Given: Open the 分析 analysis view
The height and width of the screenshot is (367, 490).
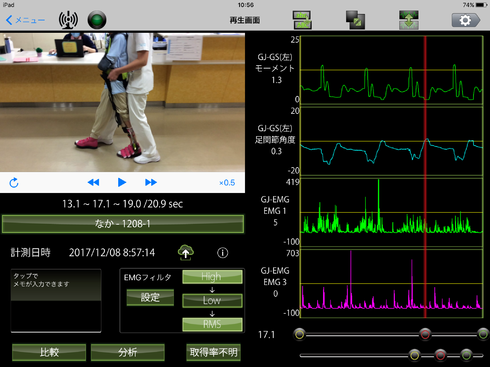Looking at the screenshot, I should [128, 352].
